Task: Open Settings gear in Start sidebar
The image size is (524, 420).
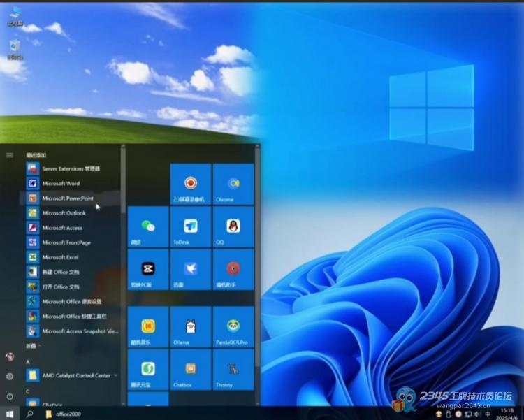Action: 10,377
